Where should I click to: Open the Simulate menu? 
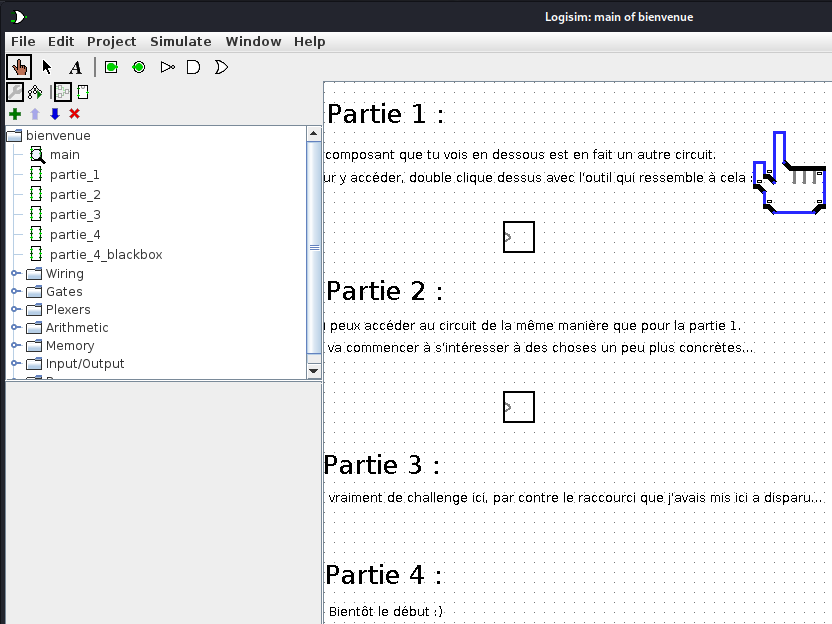[x=180, y=41]
